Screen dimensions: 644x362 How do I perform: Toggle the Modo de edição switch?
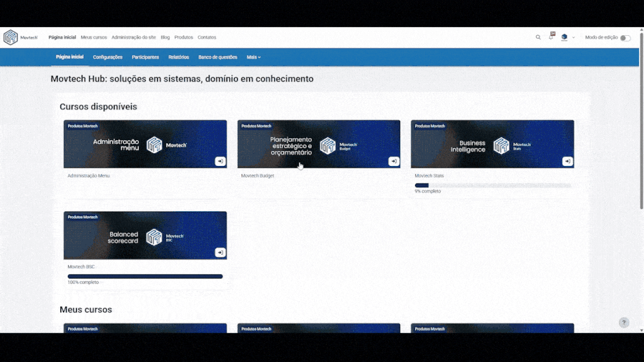pos(625,38)
